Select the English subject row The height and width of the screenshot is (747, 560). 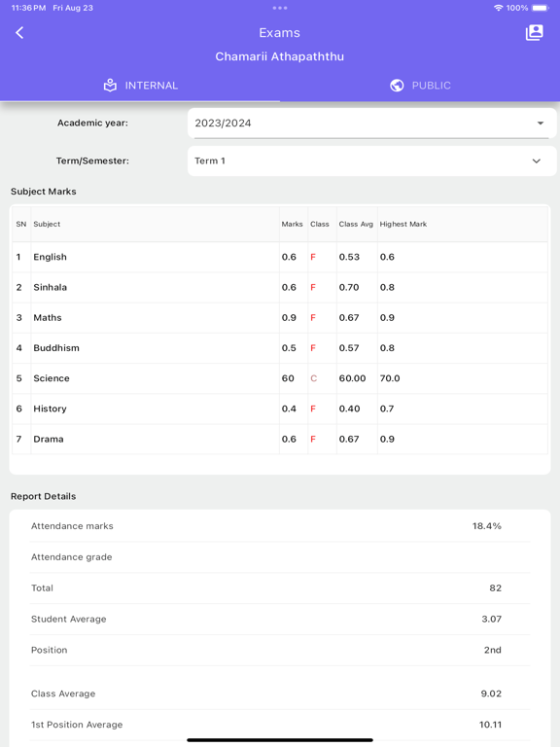(x=280, y=257)
